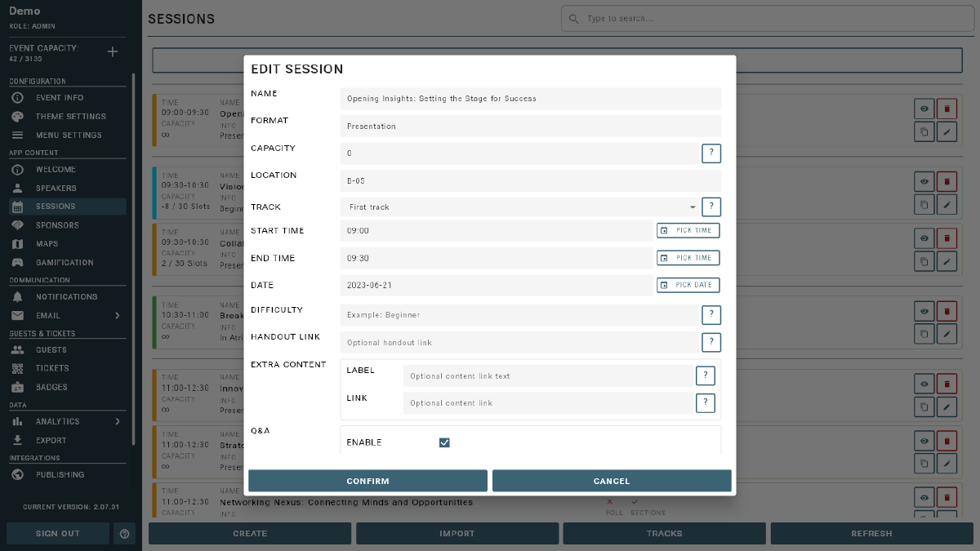The height and width of the screenshot is (551, 980).
Task: Select the Speakers icon in the sidebar
Action: pos(19,188)
